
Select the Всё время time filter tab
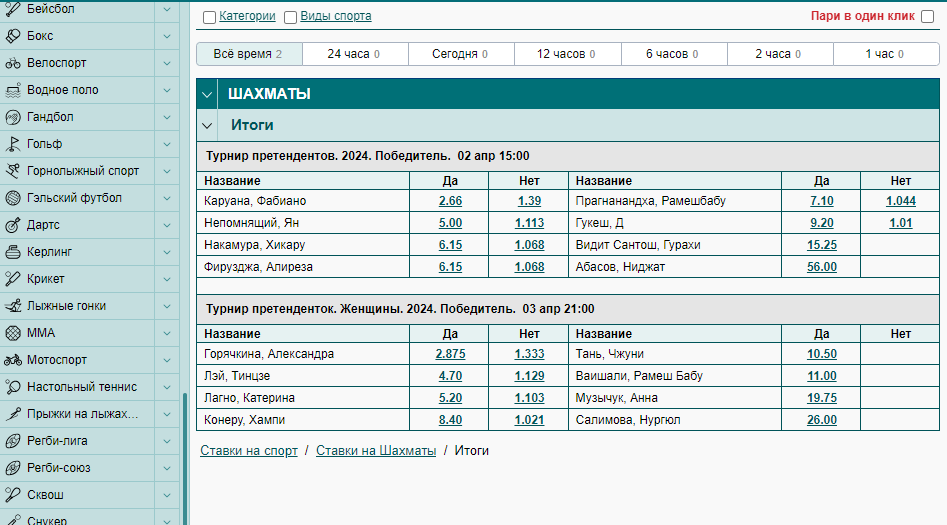(249, 54)
